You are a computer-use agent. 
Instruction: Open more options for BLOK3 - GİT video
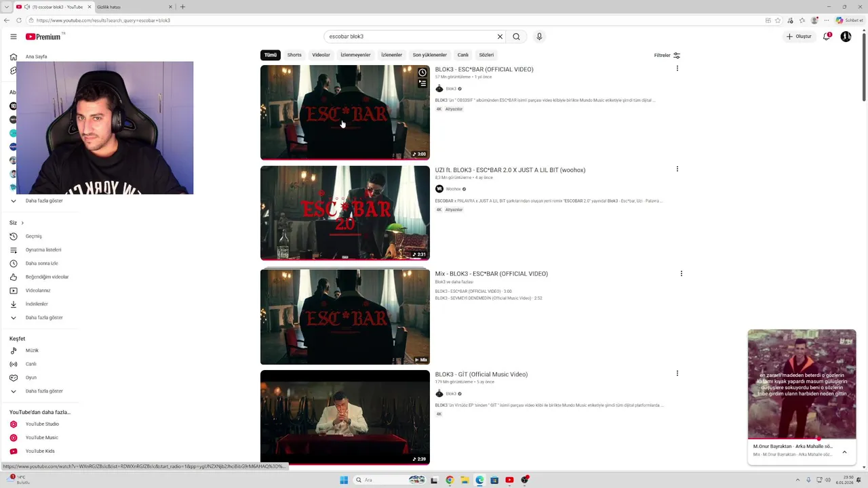[x=677, y=373]
